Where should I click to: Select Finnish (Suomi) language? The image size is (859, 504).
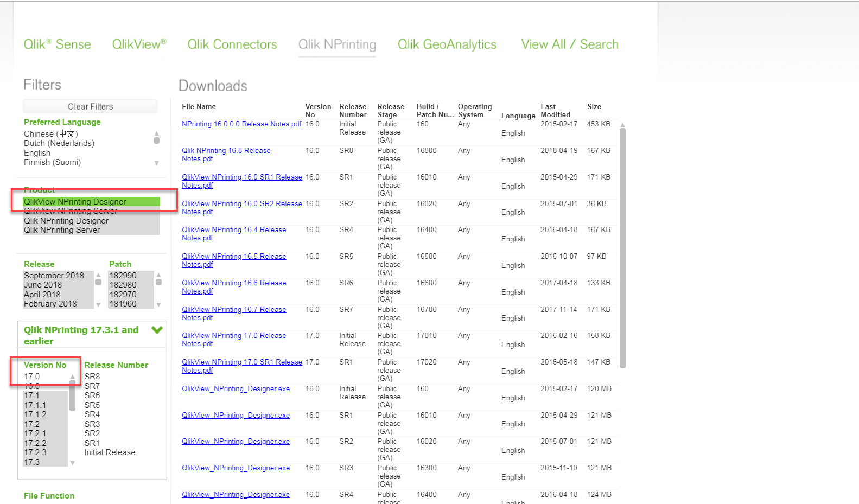[52, 162]
